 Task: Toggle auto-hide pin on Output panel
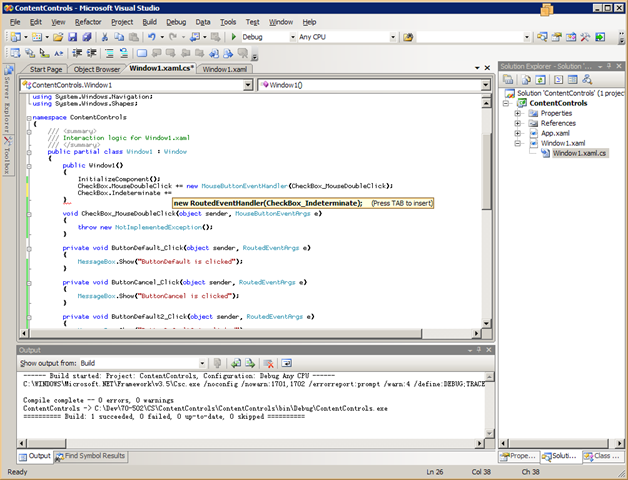479,350
